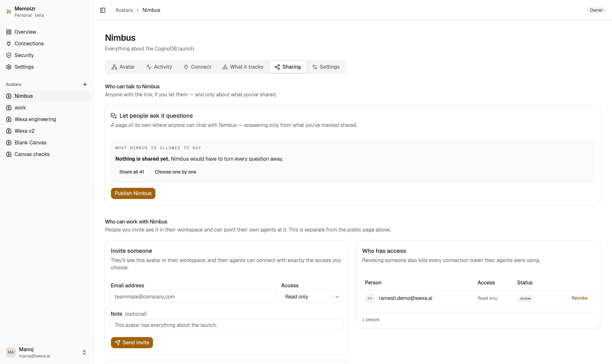
Task: Click the Person column header
Action: (373, 282)
